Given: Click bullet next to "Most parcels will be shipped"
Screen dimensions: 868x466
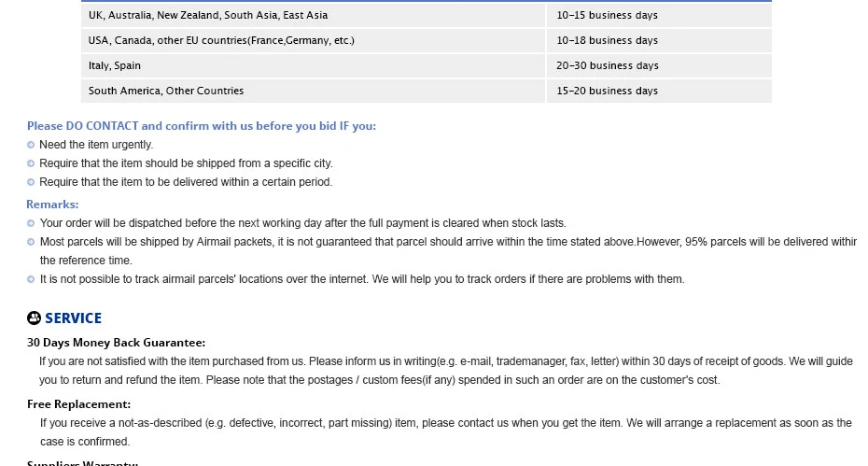Looking at the screenshot, I should (31, 242).
